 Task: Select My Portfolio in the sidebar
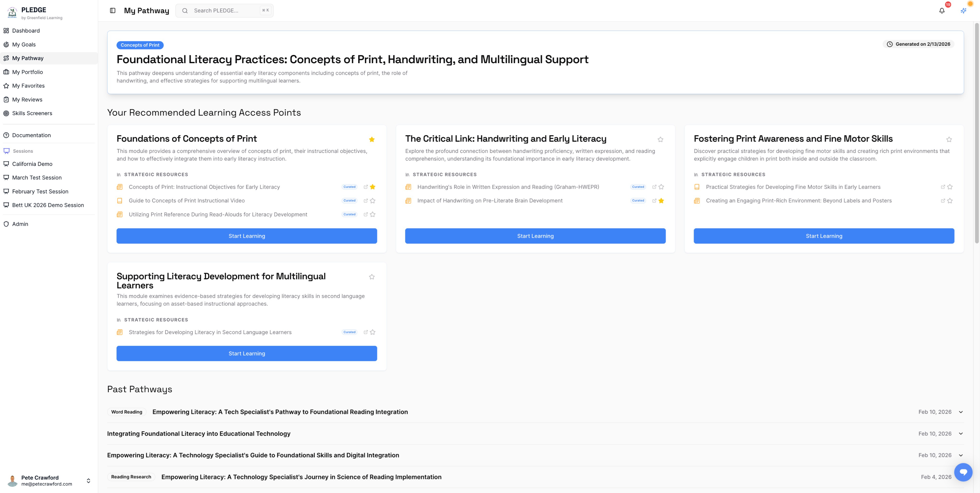coord(28,72)
